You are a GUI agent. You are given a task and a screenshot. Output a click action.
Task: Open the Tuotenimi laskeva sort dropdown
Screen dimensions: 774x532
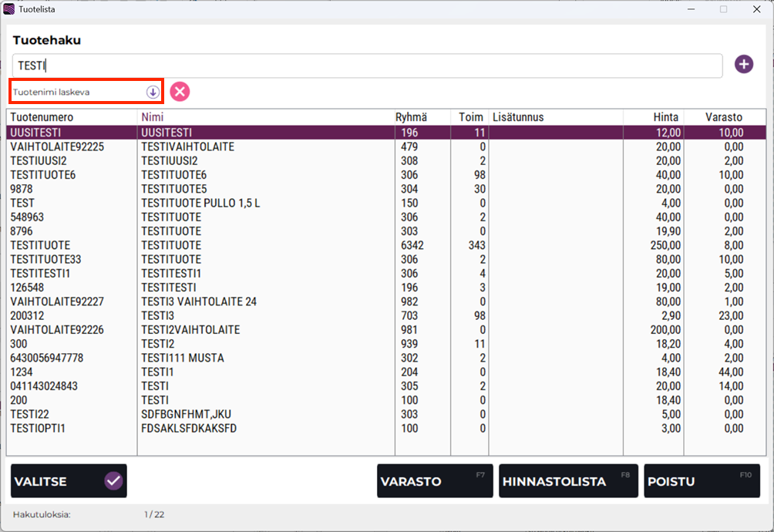click(x=77, y=92)
